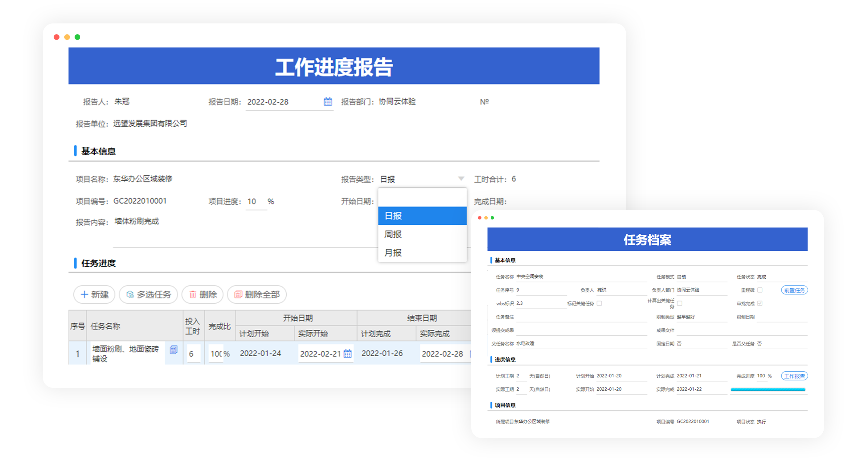Open 工作报告 in the 任务档案 window
The image size is (868, 459).
tap(794, 376)
